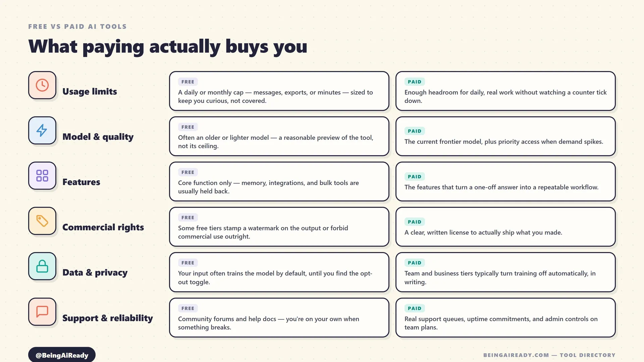This screenshot has width=644, height=362.
Task: Select the free community forums support card
Action: 279,318
